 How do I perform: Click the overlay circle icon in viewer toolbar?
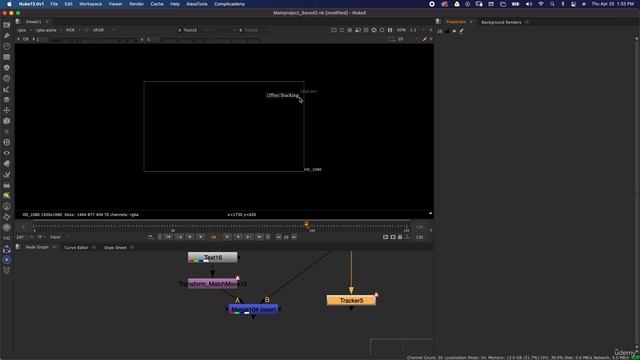pyautogui.click(x=382, y=30)
